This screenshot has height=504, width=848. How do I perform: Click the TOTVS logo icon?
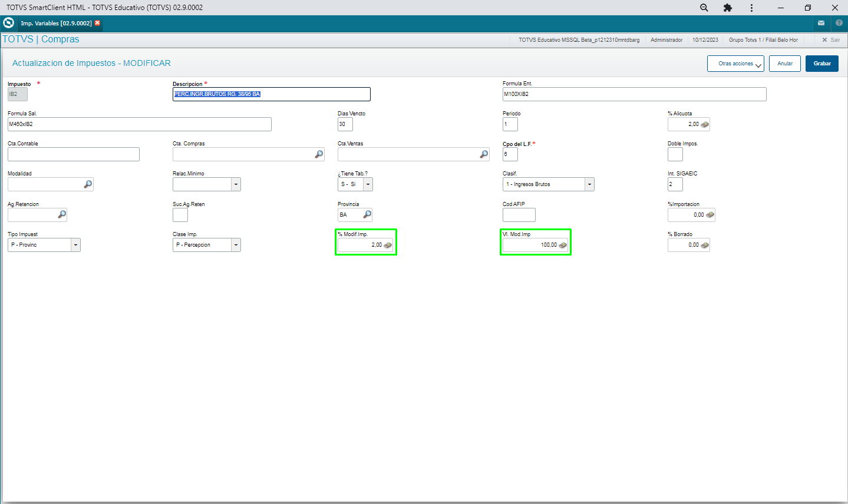9,23
